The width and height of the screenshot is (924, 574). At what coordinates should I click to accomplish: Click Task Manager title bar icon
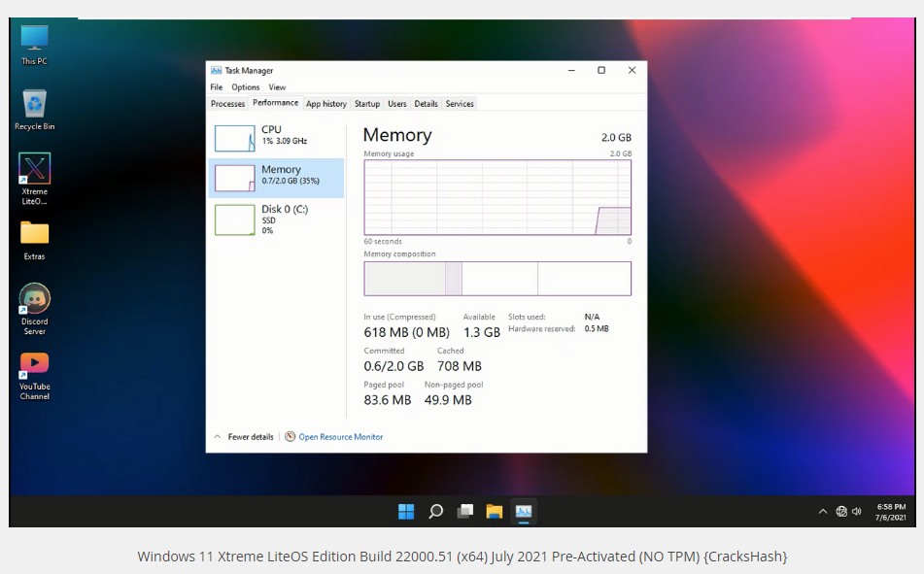tap(217, 70)
